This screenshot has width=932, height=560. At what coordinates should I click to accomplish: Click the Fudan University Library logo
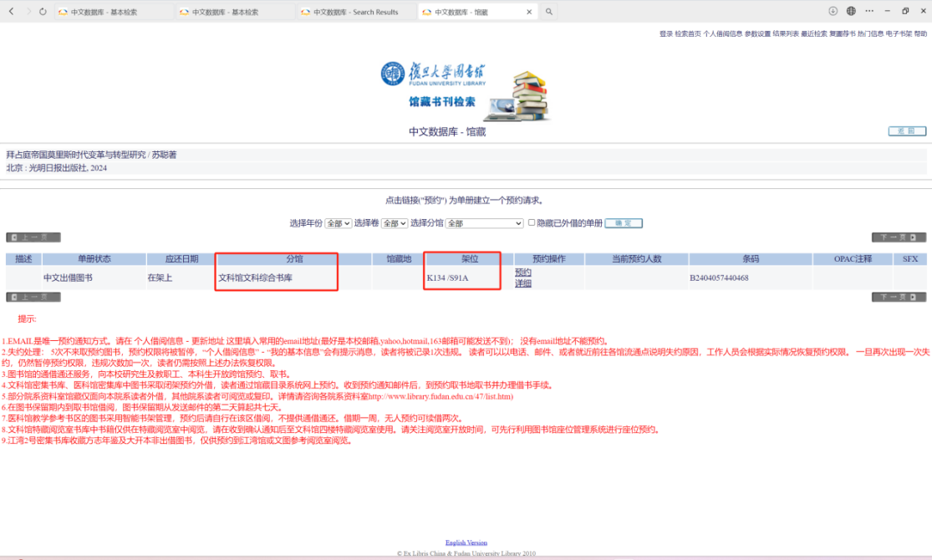click(435, 73)
